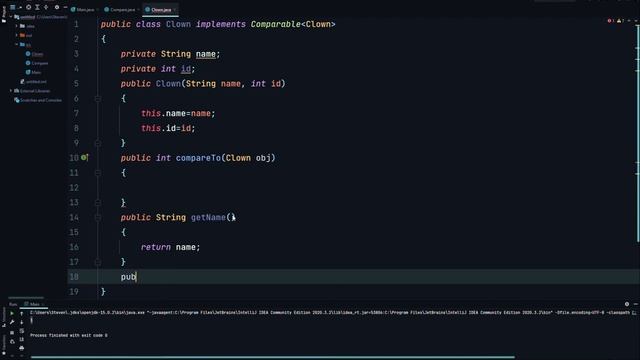Click the wrench icon in Run toolbar
640x360 pixels.
[12, 322]
